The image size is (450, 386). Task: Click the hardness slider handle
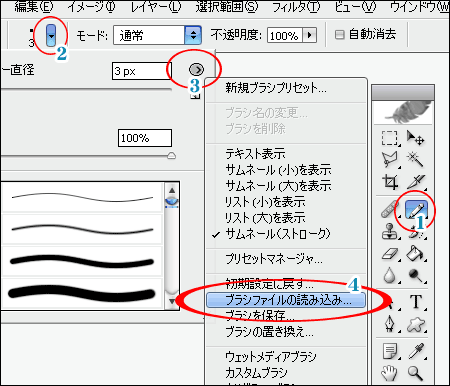coord(171,156)
